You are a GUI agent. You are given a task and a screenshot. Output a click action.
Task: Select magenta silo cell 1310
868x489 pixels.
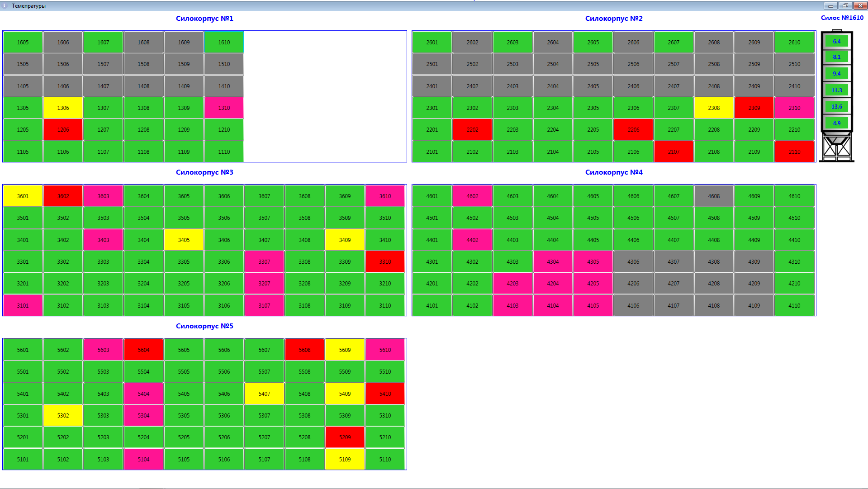pos(224,108)
